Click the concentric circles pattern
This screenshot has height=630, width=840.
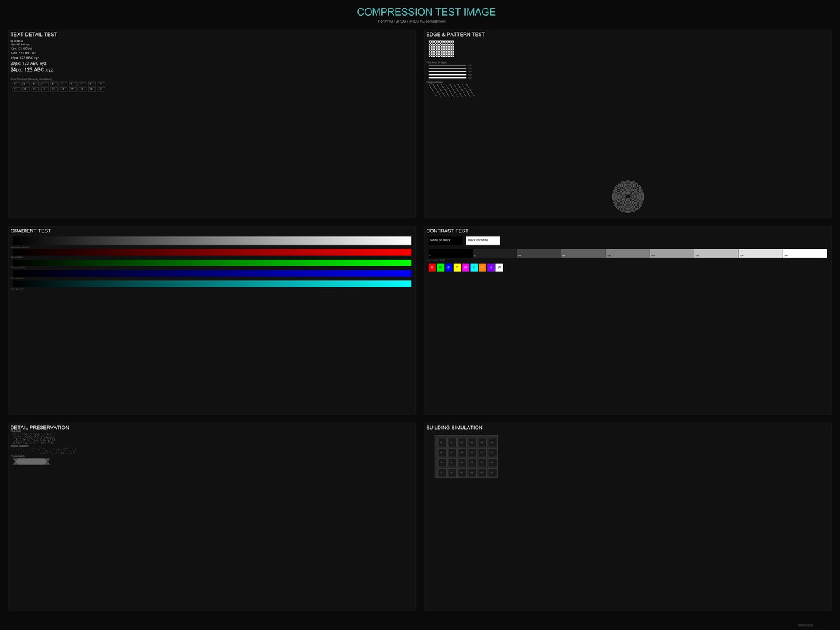(628, 197)
